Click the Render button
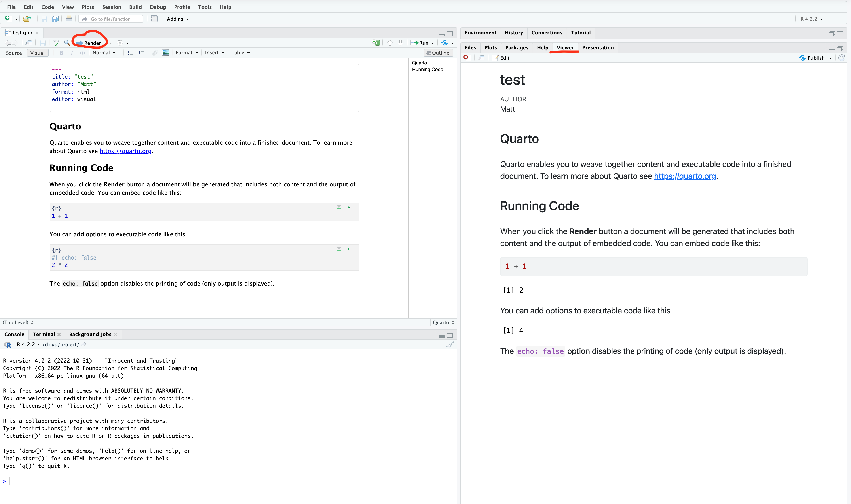Screen dimensions: 851x504 tap(89, 43)
